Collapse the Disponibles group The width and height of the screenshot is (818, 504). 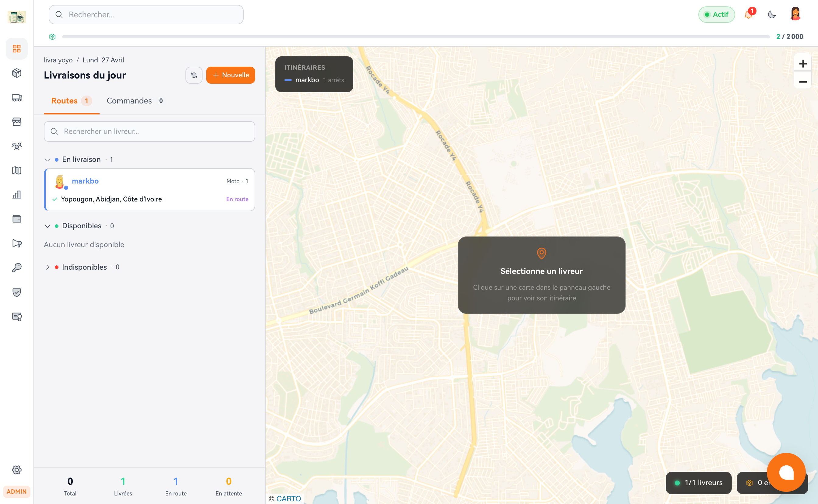[47, 226]
